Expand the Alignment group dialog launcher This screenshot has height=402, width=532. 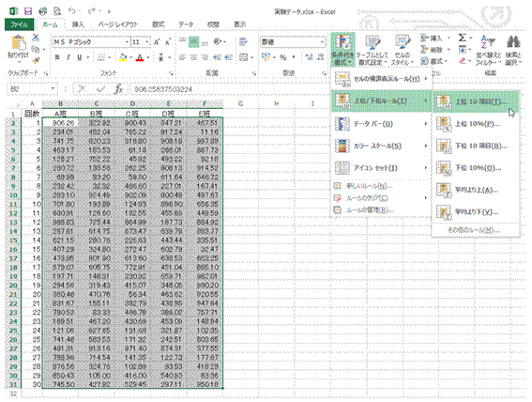coord(253,73)
